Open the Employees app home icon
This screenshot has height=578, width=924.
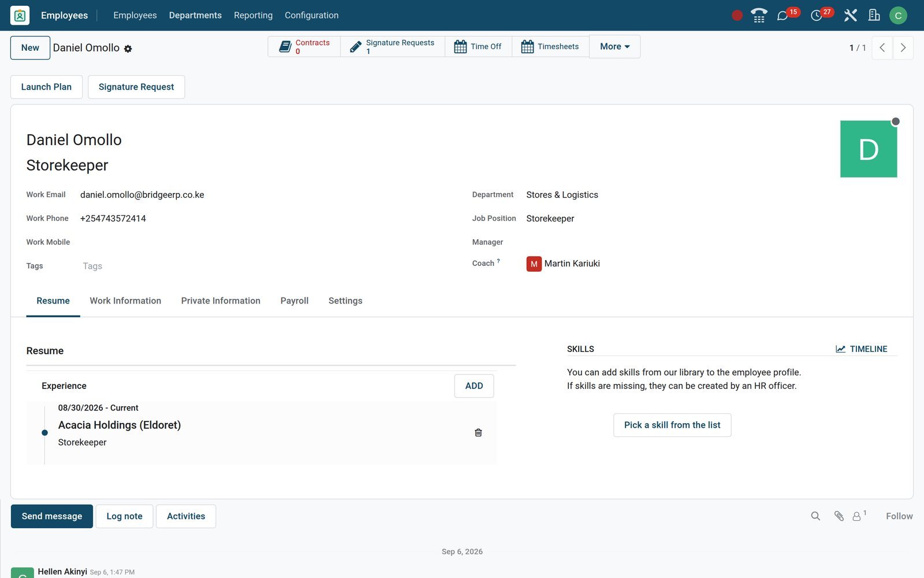pyautogui.click(x=20, y=16)
